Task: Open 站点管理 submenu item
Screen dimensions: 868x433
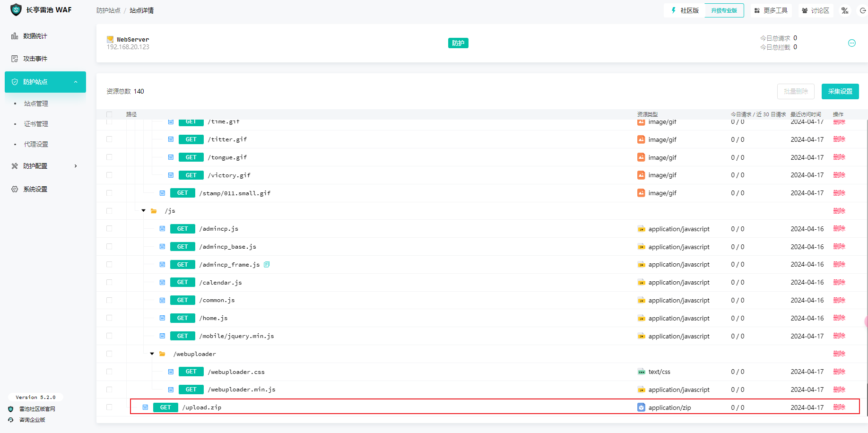Action: click(x=36, y=104)
